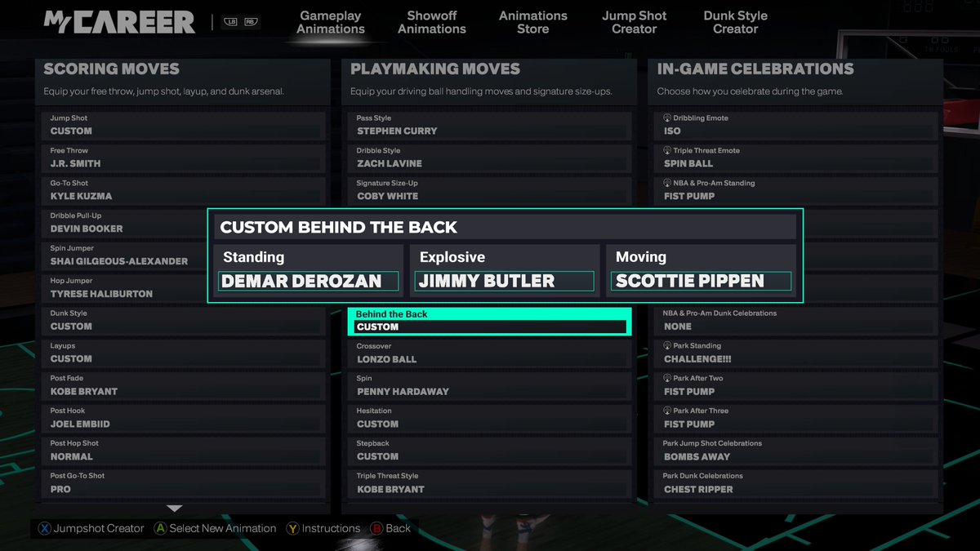Click the emote icon beside NBA & Pro-Am Standing
The height and width of the screenshot is (551, 980).
point(667,184)
